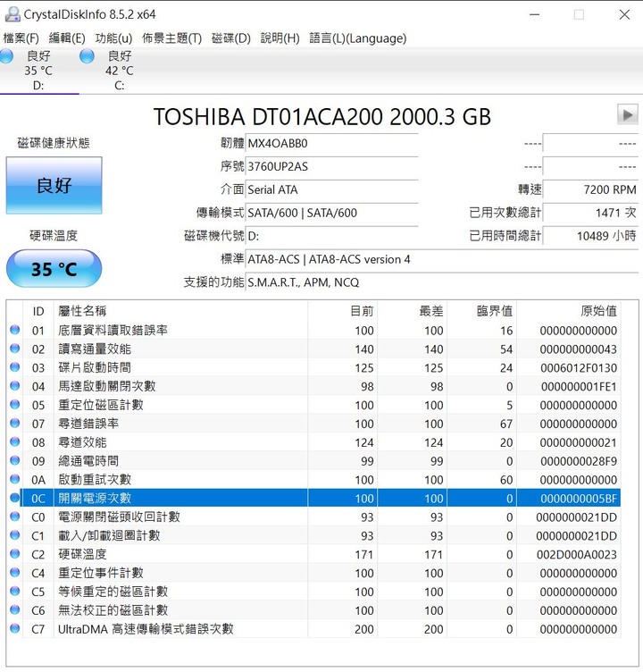The width and height of the screenshot is (643, 672).
Task: Click the ID column header
Action: pos(38,311)
